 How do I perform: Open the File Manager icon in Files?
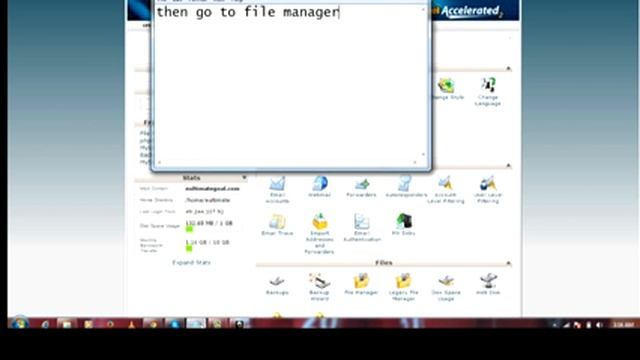click(x=361, y=281)
